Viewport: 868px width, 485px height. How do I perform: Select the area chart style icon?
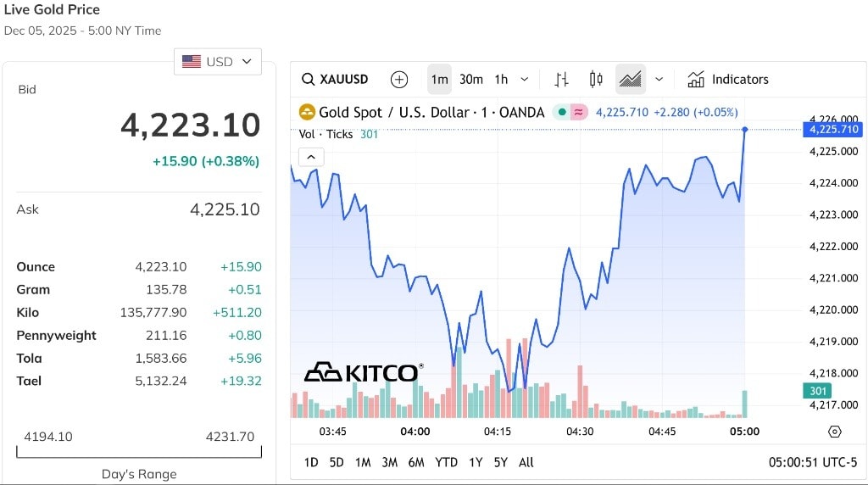[630, 80]
